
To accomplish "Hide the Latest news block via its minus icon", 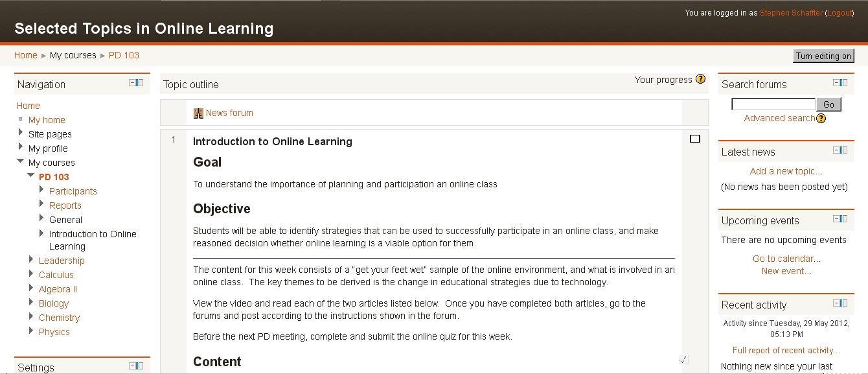I will click(836, 150).
